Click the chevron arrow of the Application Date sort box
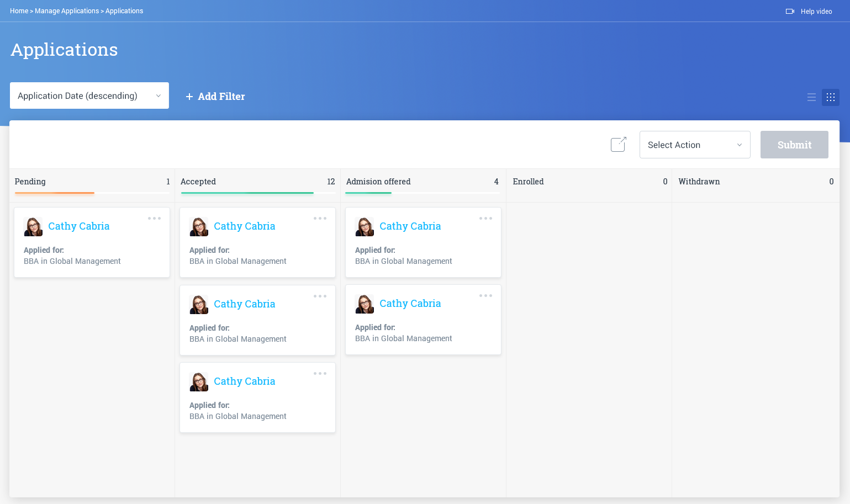Image resolution: width=850 pixels, height=504 pixels. click(159, 96)
